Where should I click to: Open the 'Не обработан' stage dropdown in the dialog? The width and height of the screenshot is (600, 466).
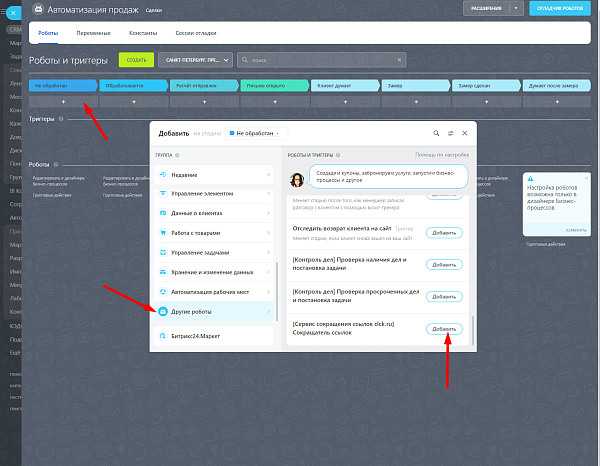(x=256, y=133)
